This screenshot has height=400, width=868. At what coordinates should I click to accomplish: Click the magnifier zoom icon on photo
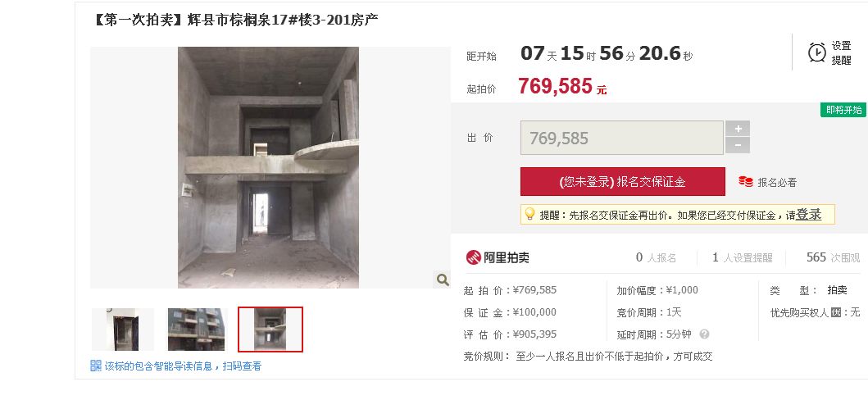click(x=443, y=280)
